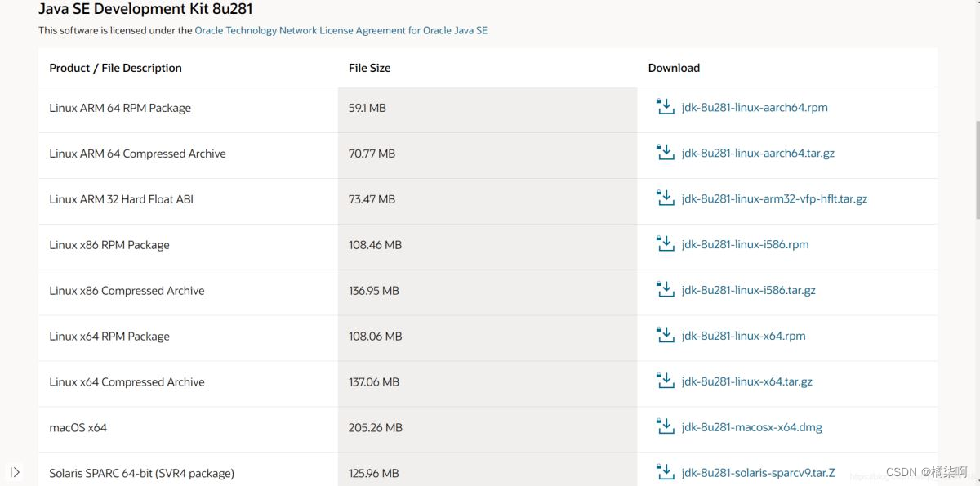Click download icon beside jdk-8u281-linux-aarch64.tar.gz
980x486 pixels.
666,153
